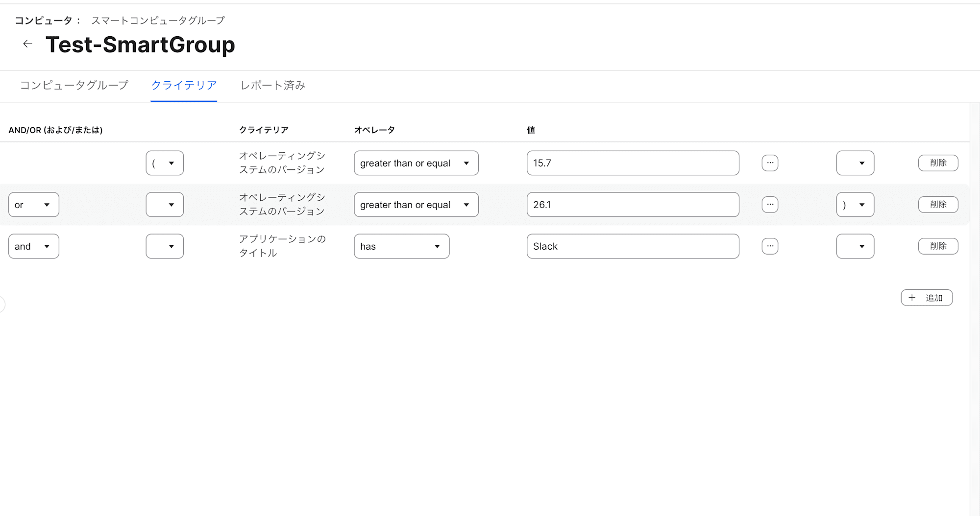Select the クライテリア tab
The image size is (980, 516).
click(184, 86)
